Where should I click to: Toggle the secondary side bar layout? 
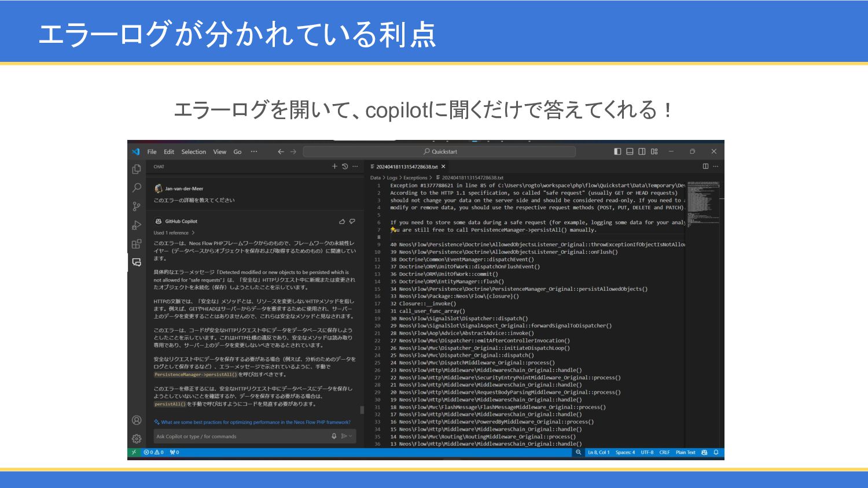(642, 151)
